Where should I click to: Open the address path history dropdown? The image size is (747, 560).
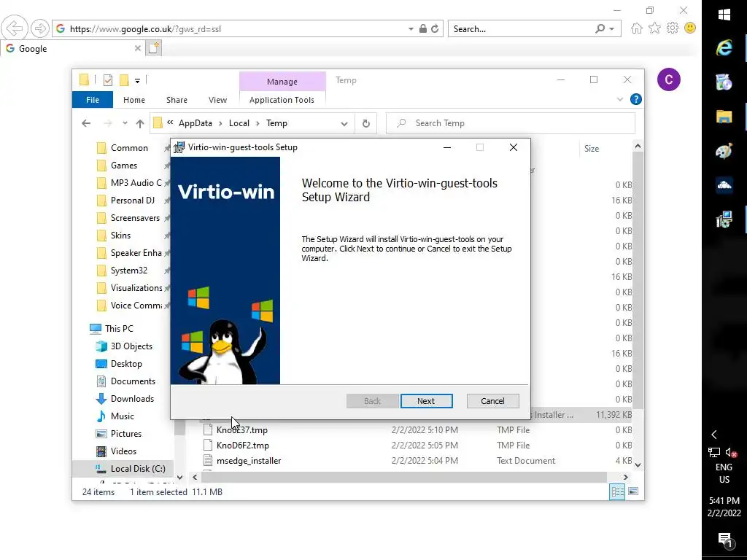[344, 123]
